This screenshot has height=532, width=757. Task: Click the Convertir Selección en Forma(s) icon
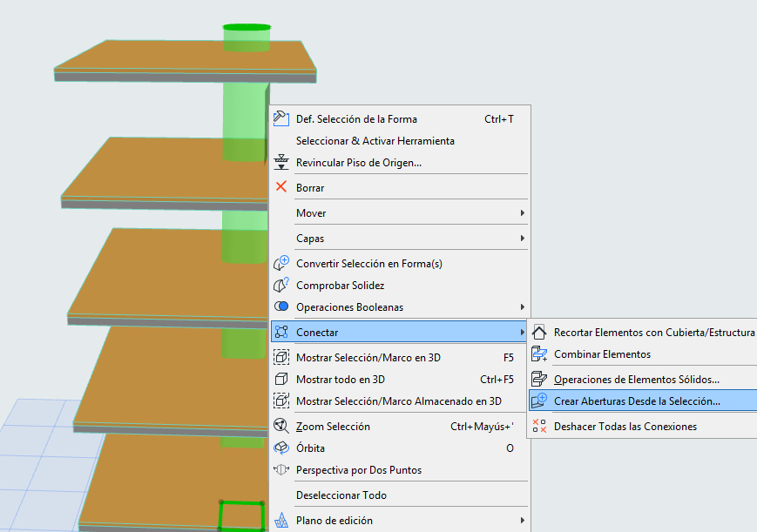(281, 263)
